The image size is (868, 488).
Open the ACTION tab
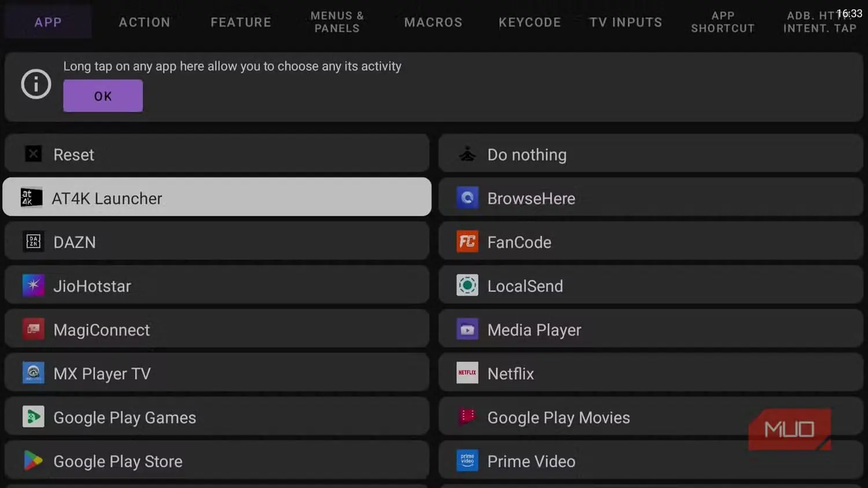pyautogui.click(x=145, y=22)
